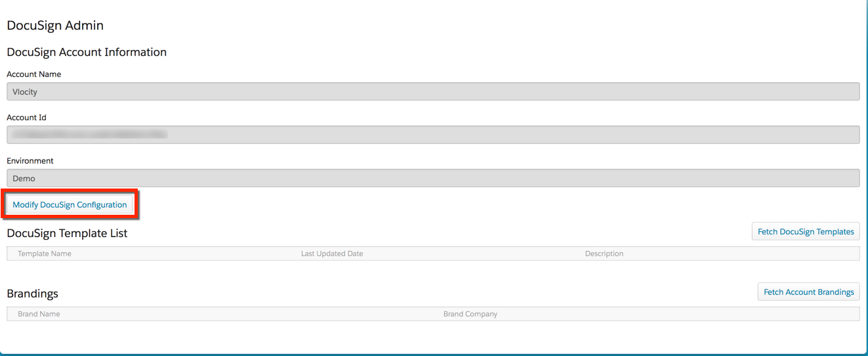Click the Environment label
Image resolution: width=868 pixels, height=356 pixels.
(30, 161)
